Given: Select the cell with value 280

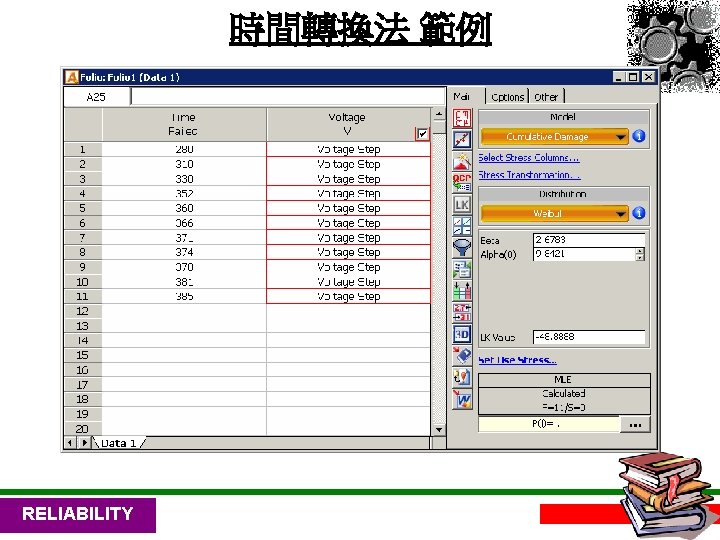Looking at the screenshot, I should (x=184, y=149).
